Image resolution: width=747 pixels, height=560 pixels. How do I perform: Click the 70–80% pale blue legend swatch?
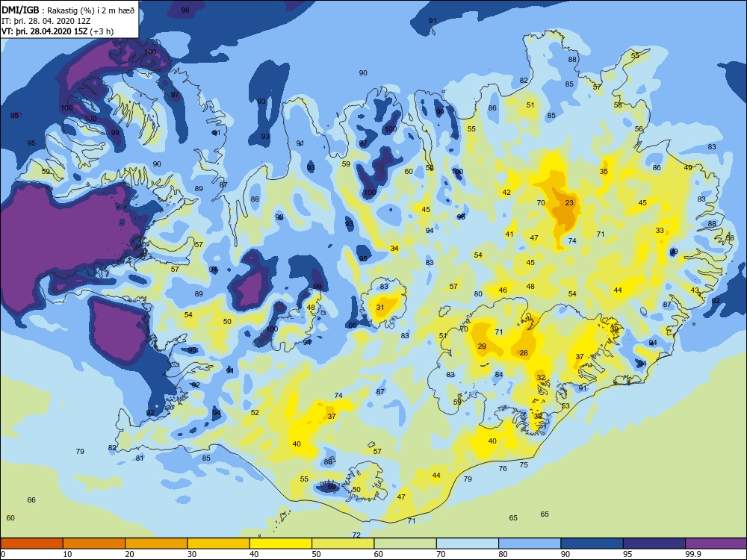point(468,544)
